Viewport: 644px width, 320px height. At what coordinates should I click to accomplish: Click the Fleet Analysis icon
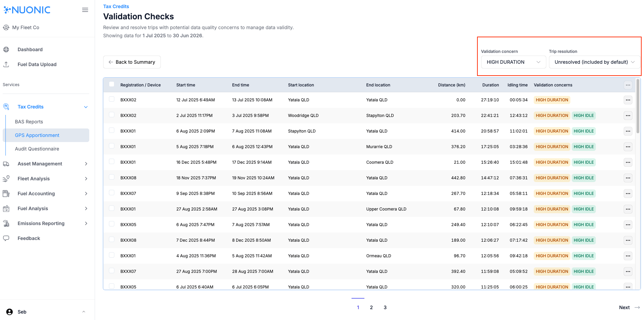coord(6,179)
